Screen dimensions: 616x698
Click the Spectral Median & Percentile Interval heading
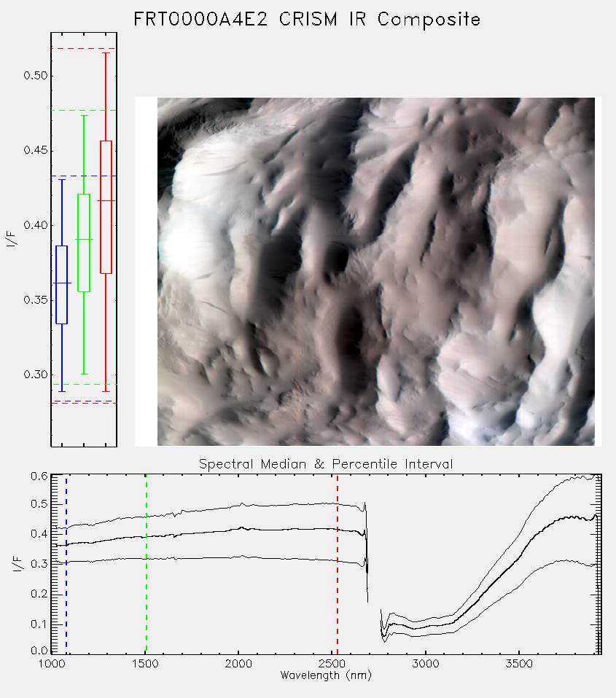(326, 464)
